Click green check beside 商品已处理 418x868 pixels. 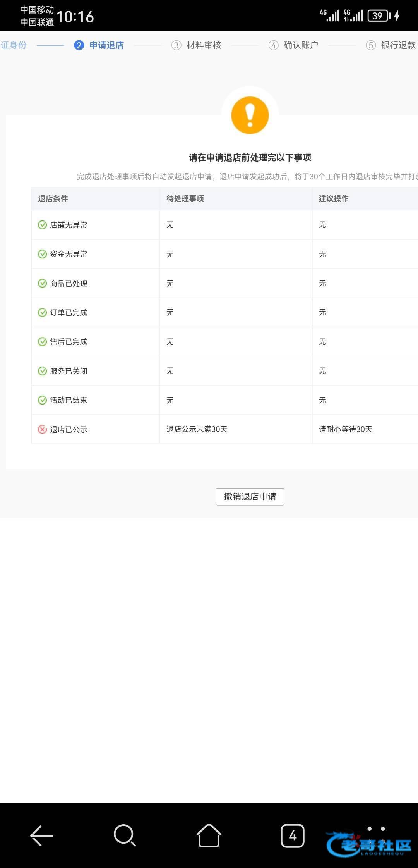pyautogui.click(x=42, y=283)
